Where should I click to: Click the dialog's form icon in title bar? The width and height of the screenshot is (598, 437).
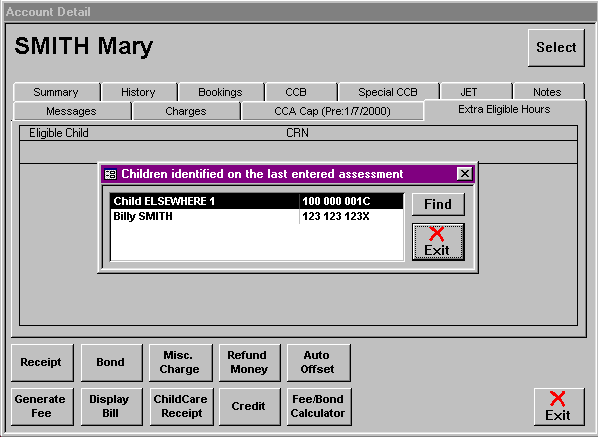pos(111,174)
